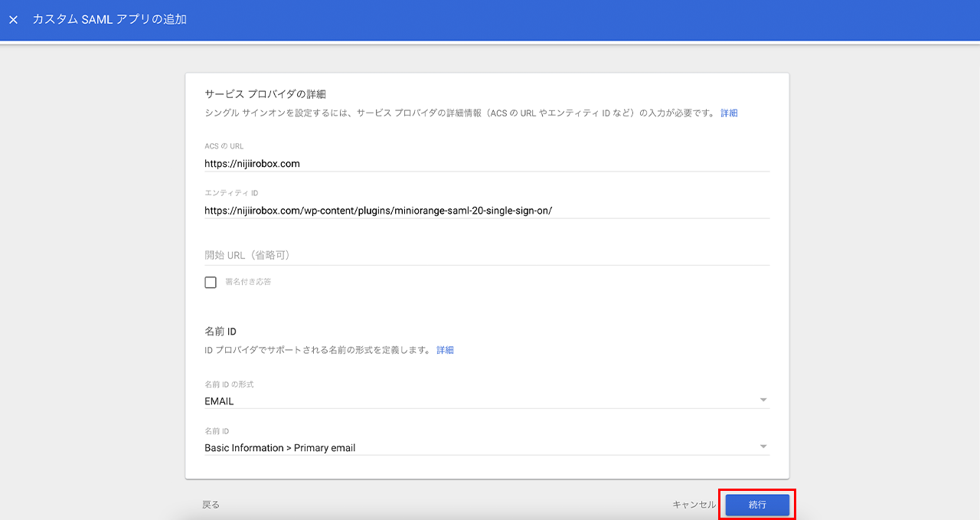The image size is (980, 520).
Task: Click the single sign-on description text
Action: (x=459, y=113)
